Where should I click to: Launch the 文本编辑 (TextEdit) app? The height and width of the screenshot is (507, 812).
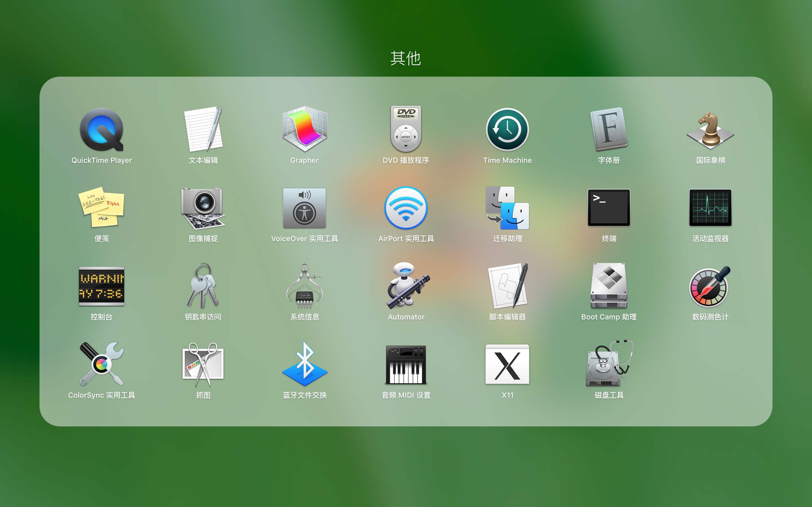[203, 130]
